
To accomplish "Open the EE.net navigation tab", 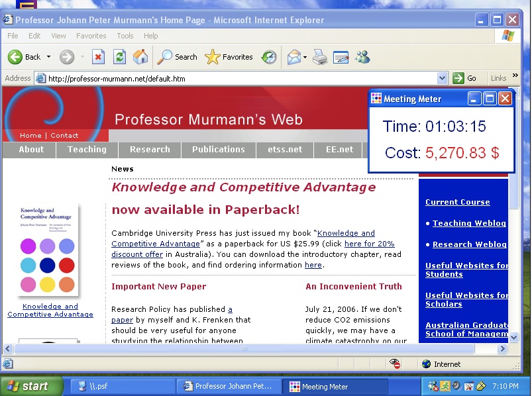I will [x=339, y=150].
